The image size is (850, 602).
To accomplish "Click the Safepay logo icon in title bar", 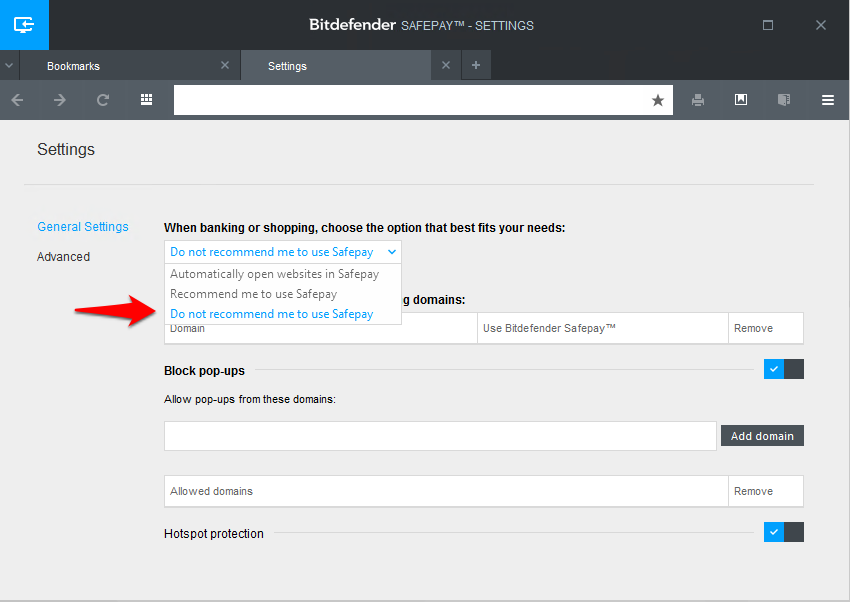I will pyautogui.click(x=24, y=25).
